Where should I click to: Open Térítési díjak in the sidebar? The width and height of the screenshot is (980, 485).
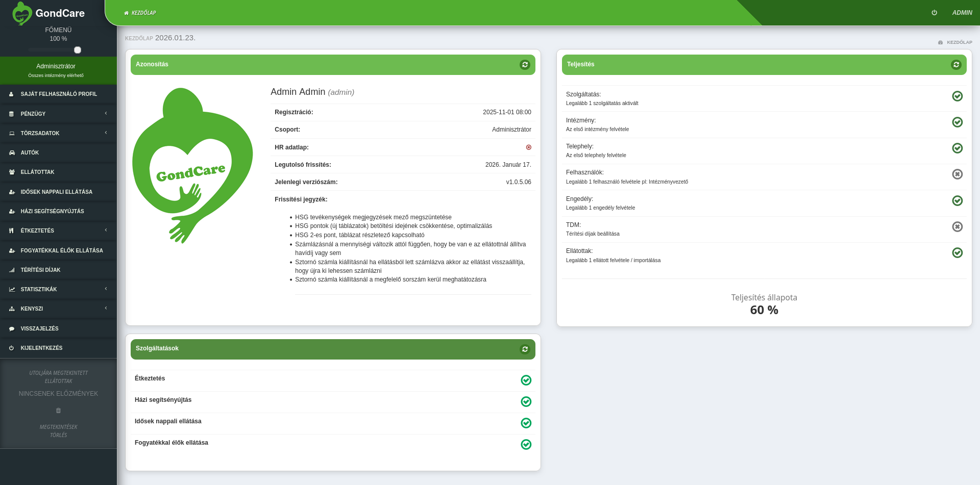click(40, 270)
